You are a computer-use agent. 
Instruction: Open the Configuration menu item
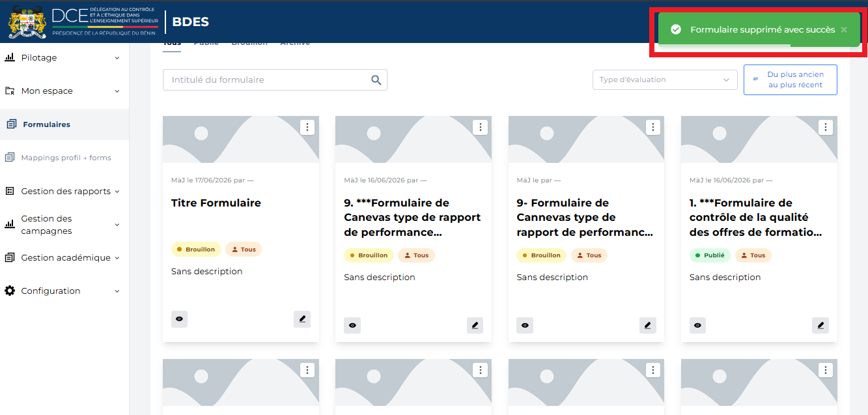64,291
